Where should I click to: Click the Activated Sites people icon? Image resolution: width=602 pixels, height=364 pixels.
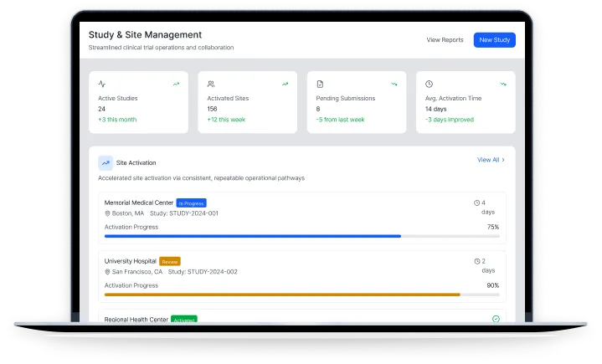pyautogui.click(x=211, y=84)
